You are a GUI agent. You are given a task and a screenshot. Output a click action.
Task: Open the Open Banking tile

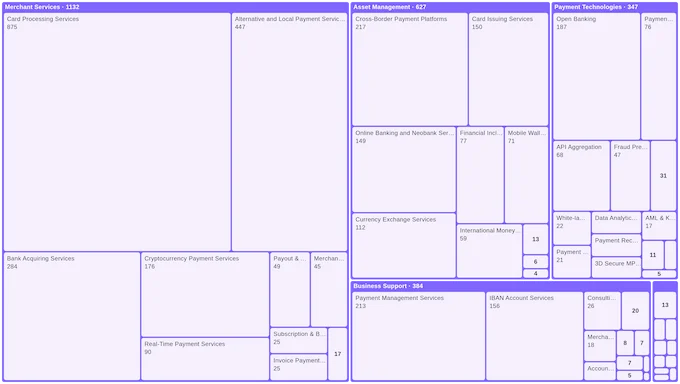596,76
